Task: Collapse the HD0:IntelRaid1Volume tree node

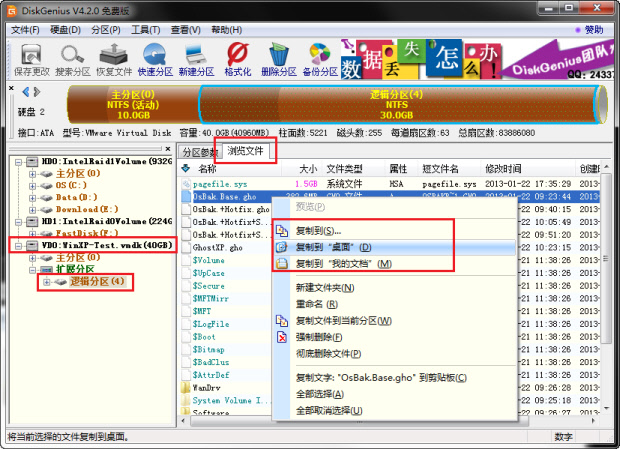Action: 19,161
